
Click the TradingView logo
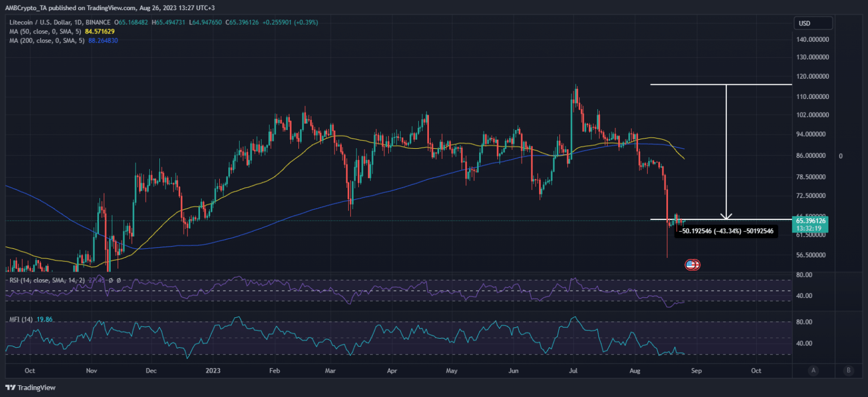click(x=28, y=387)
